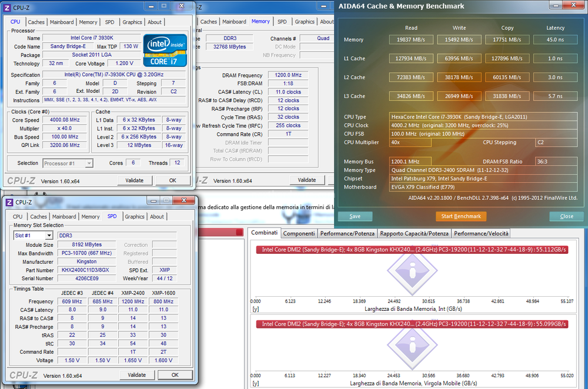Click Validate in the CPU-Z DRAM timings window
Image resolution: width=588 pixels, height=389 pixels.
coord(307,180)
